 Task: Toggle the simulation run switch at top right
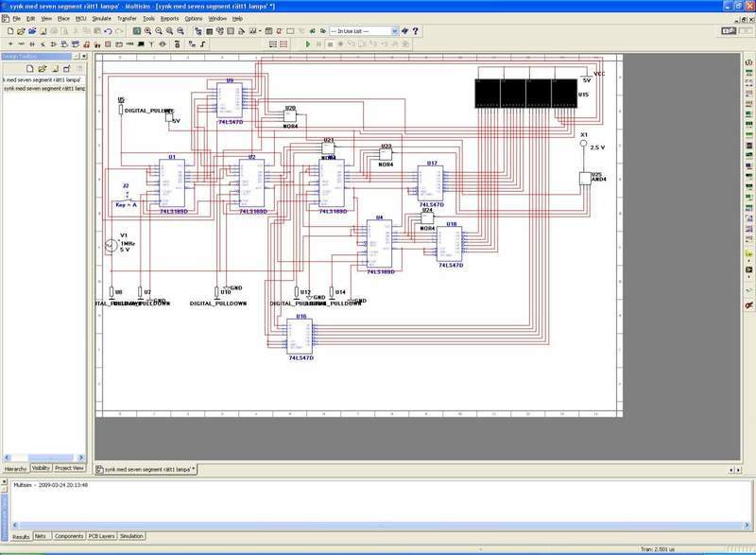click(729, 31)
